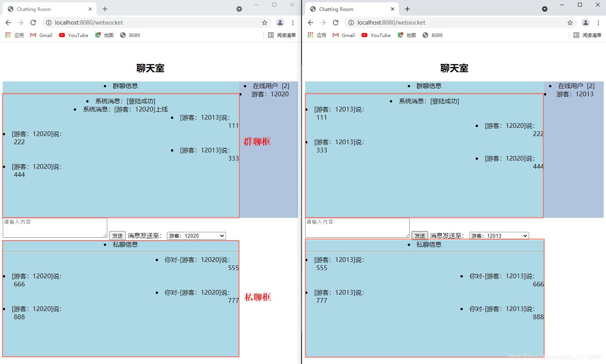Screen dimensions: 606x364
Task: Open 地图 maps bookmark in left browser
Action: pos(105,35)
